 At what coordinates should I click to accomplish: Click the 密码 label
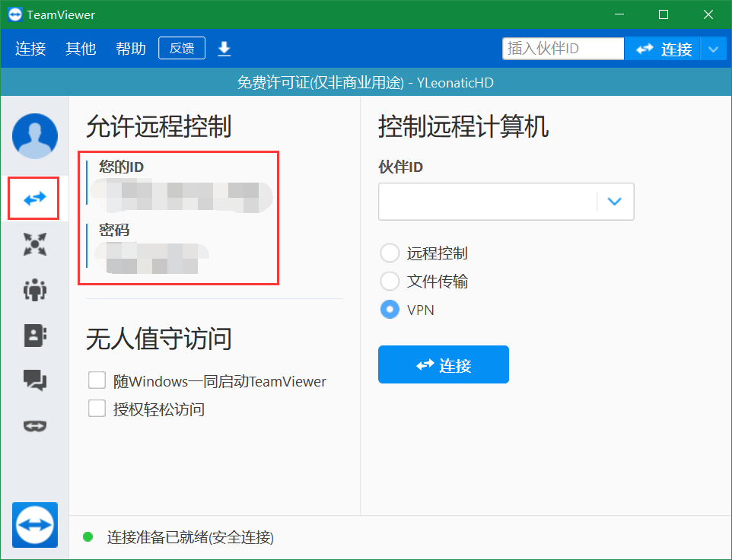[x=114, y=230]
